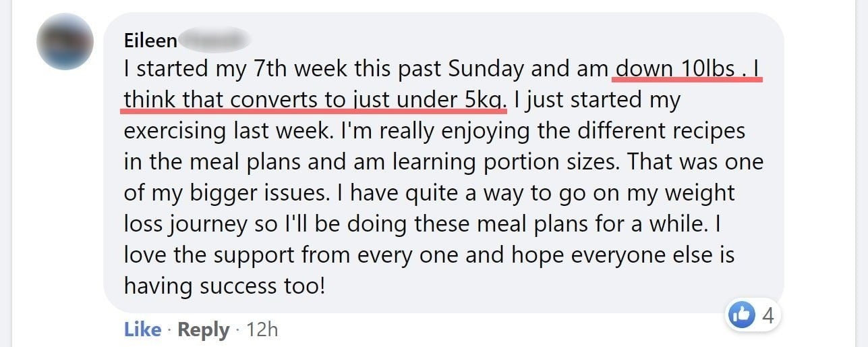Click the blue thumbs-up reaction icon
The image size is (868, 347).
pyautogui.click(x=742, y=315)
